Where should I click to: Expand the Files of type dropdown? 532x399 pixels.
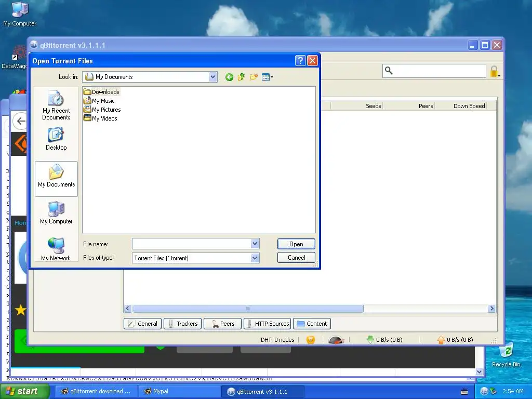(255, 258)
